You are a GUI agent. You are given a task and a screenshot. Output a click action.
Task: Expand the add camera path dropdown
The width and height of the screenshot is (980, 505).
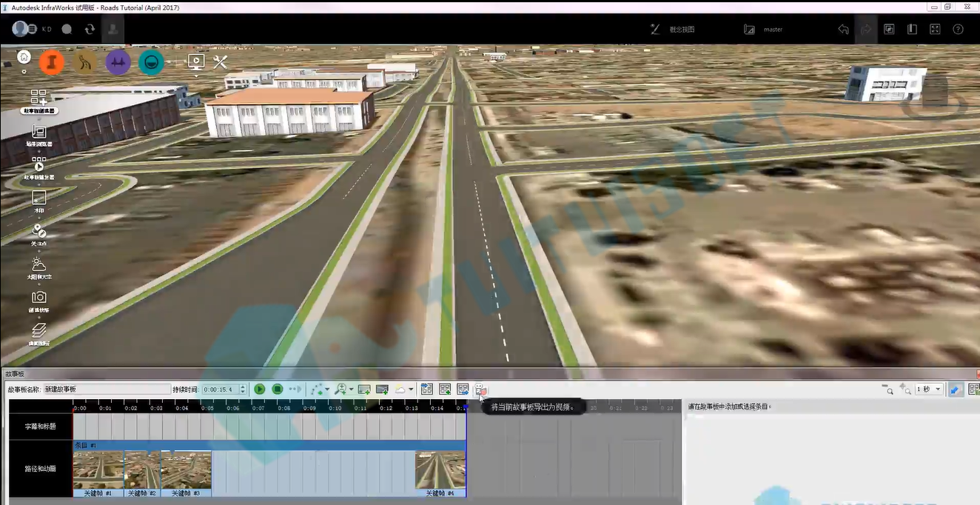327,389
